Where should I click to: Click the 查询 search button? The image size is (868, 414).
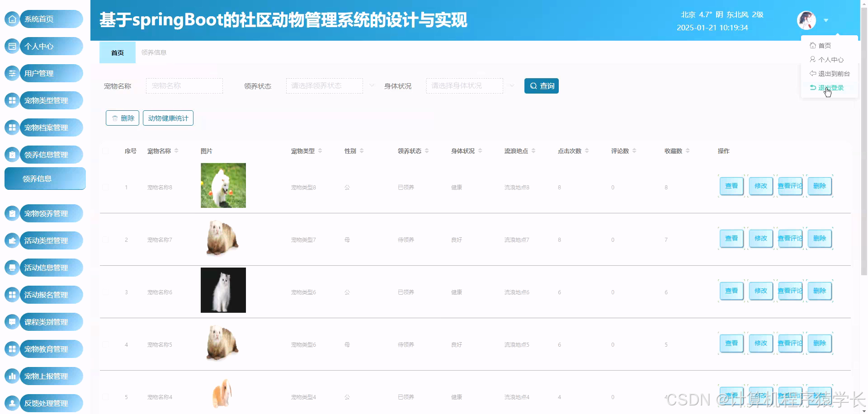coord(541,85)
